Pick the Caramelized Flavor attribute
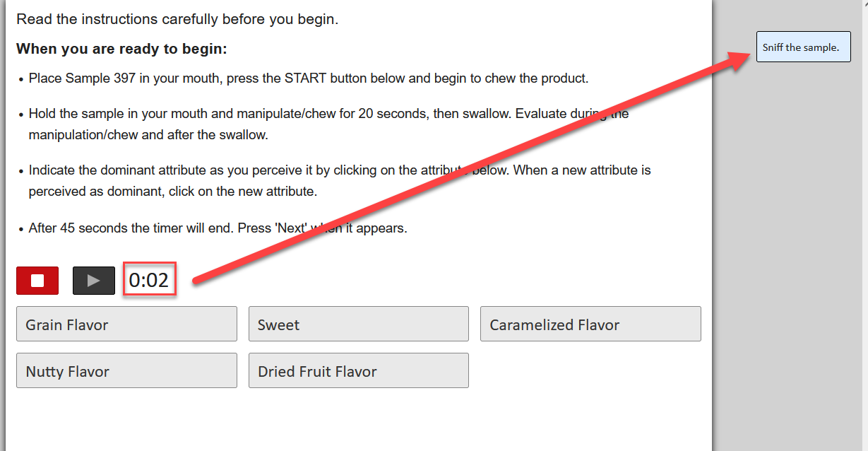 [590, 324]
